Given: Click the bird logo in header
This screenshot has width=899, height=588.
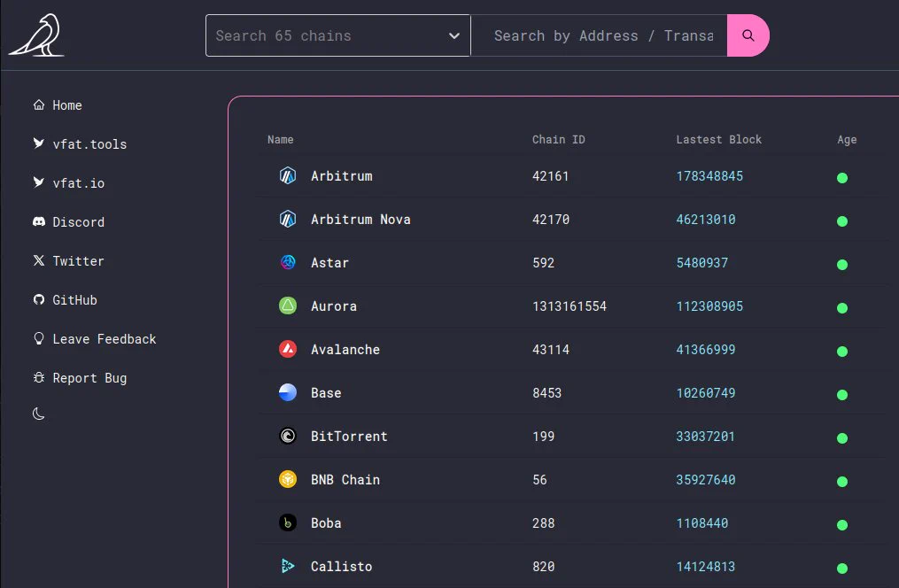Looking at the screenshot, I should [x=36, y=35].
